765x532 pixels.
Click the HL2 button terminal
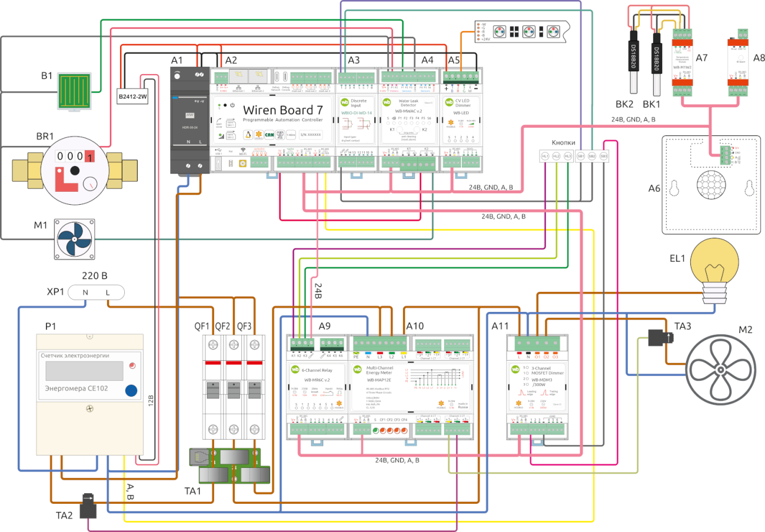click(x=556, y=155)
